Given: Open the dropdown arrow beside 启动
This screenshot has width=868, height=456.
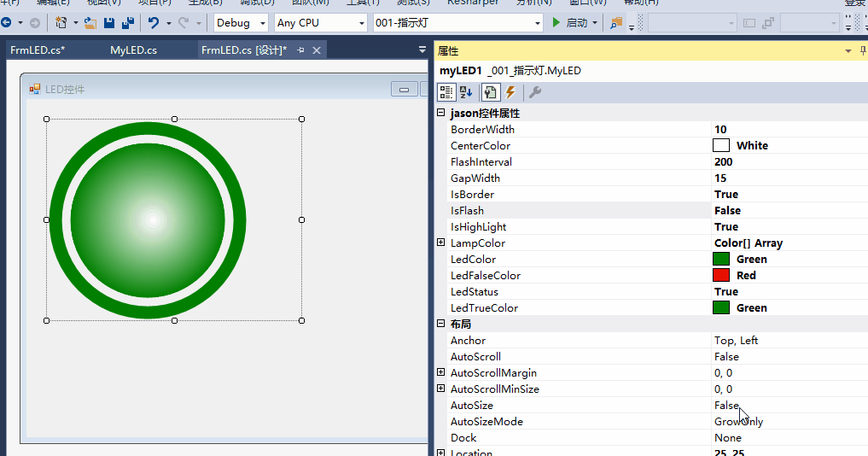Looking at the screenshot, I should click(x=595, y=23).
